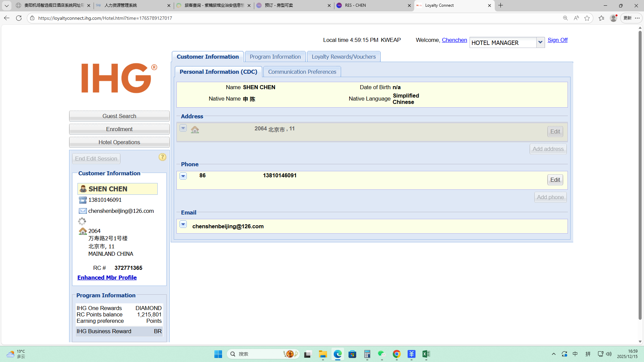The height and width of the screenshot is (362, 644).
Task: Click the envelope icon beside the sidebar email
Action: [x=83, y=211]
